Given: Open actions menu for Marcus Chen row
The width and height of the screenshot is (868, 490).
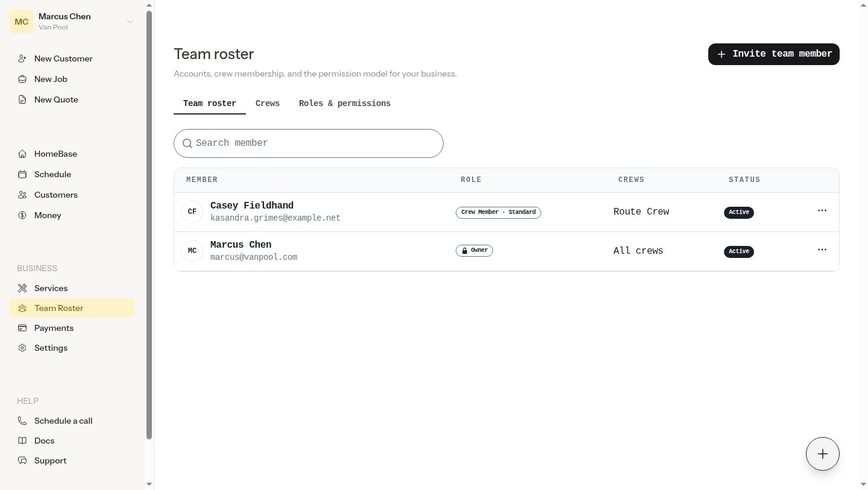Looking at the screenshot, I should [x=822, y=250].
